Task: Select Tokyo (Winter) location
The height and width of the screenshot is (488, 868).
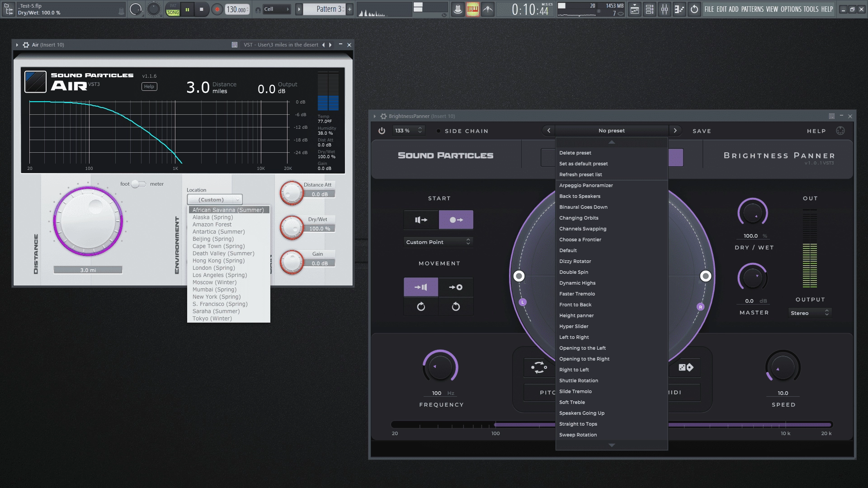Action: click(229, 318)
